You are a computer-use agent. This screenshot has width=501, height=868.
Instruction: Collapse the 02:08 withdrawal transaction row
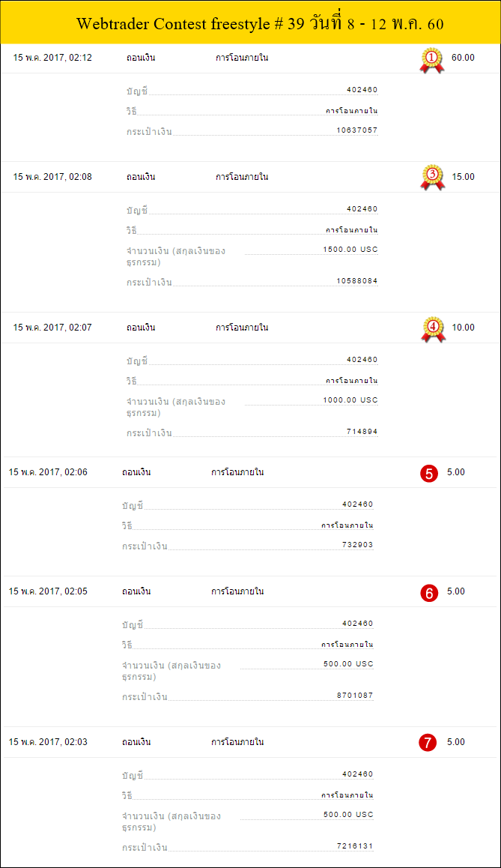(250, 177)
